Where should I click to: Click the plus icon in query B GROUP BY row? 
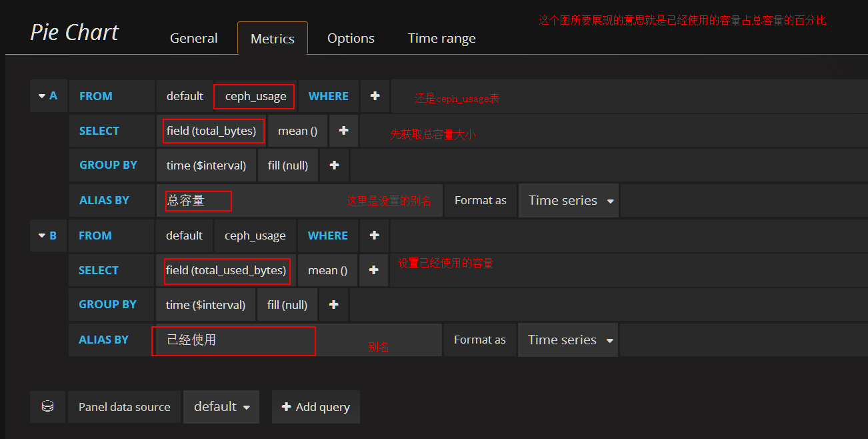(333, 305)
